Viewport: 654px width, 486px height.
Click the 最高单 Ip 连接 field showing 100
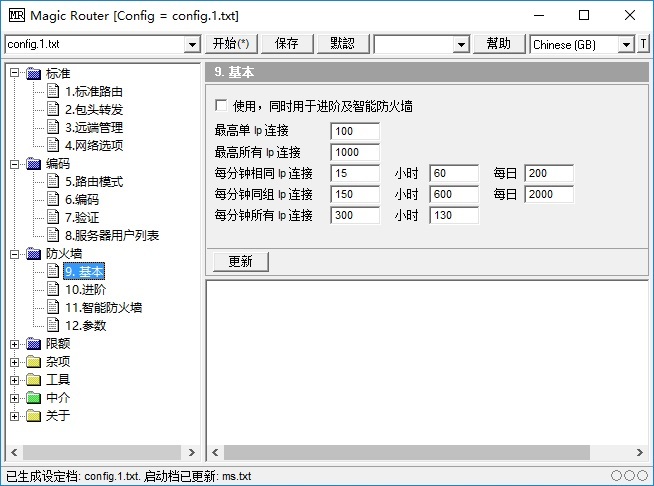click(355, 131)
